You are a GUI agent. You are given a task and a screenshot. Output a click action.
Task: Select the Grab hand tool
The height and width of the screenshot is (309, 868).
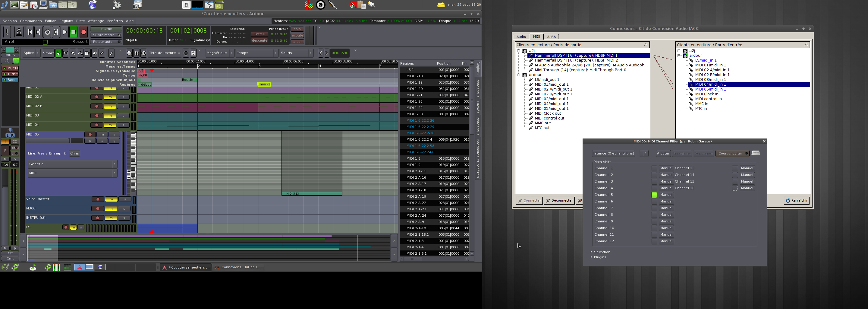pyautogui.click(x=58, y=53)
